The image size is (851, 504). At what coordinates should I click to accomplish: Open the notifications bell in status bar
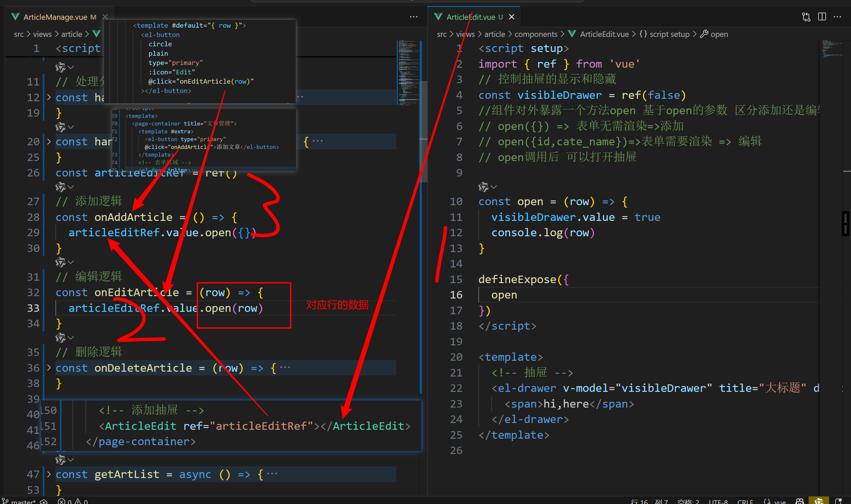(838, 501)
